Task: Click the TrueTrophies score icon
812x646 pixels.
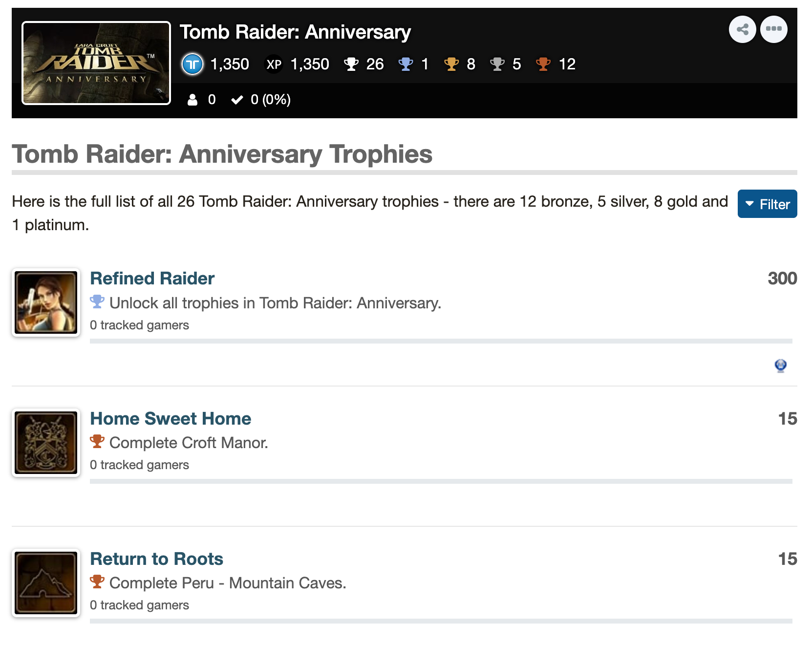Action: click(x=192, y=64)
